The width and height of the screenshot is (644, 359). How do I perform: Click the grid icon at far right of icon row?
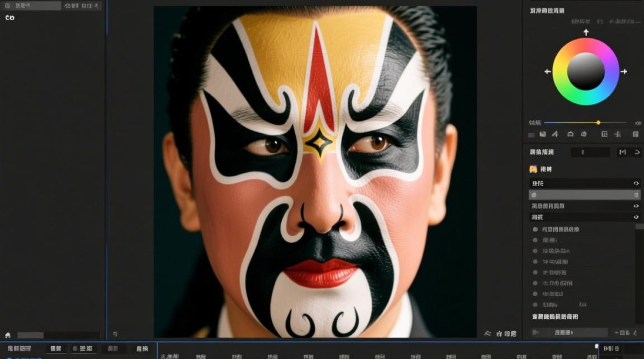[x=635, y=135]
